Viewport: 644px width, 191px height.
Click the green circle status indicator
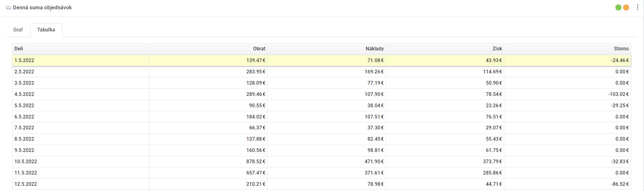click(618, 8)
